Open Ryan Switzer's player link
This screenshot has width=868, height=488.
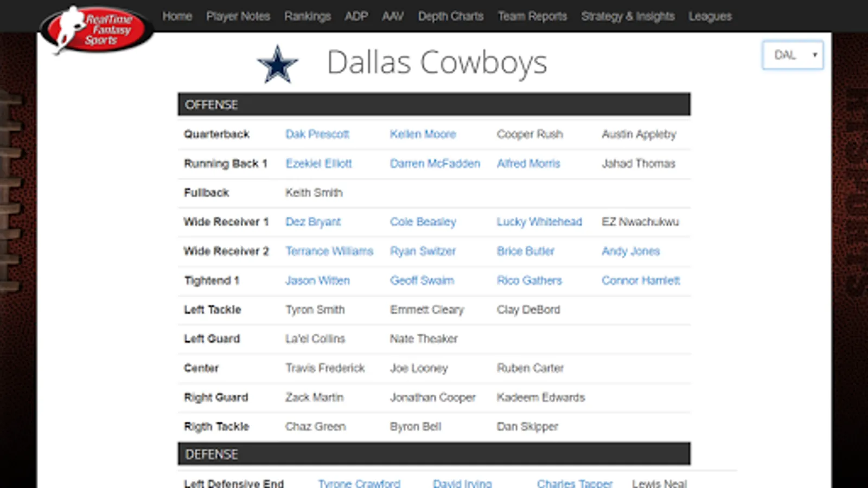(x=423, y=251)
